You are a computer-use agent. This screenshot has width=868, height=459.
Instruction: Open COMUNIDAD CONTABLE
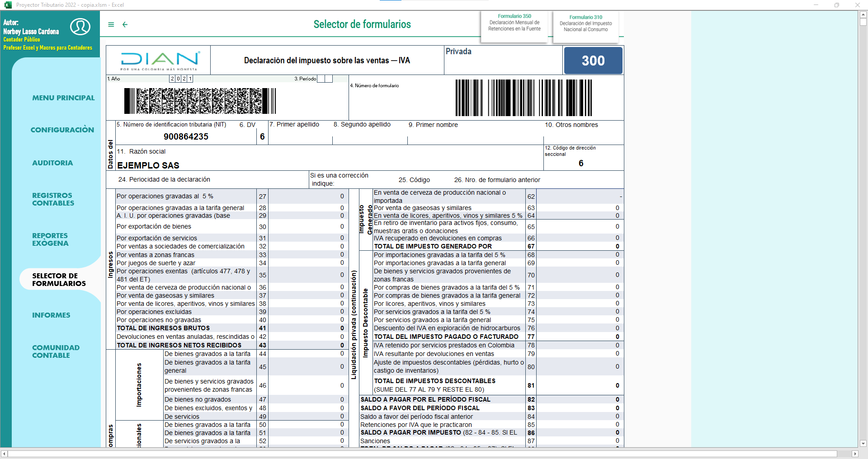pyautogui.click(x=56, y=351)
